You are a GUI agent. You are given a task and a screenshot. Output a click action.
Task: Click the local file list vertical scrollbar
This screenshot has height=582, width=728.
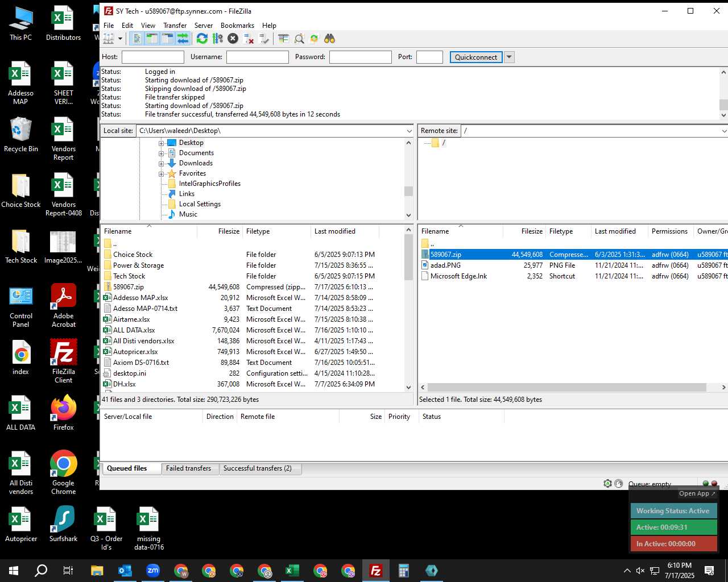point(408,257)
